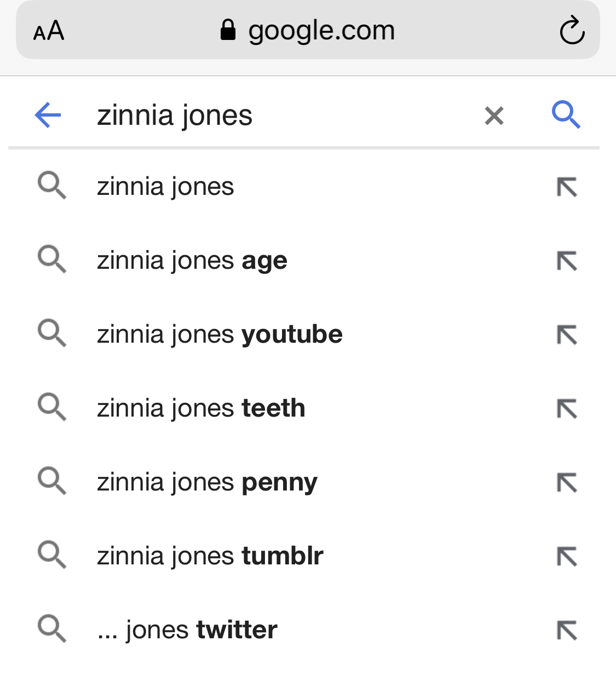
Task: Open the AA text size menu
Action: point(49,31)
